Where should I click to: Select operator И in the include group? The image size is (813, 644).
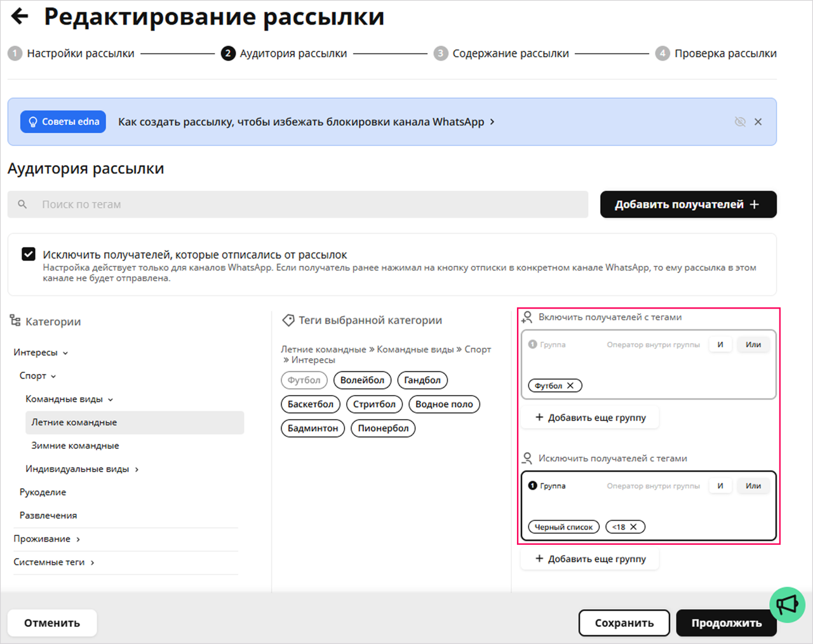tap(720, 345)
